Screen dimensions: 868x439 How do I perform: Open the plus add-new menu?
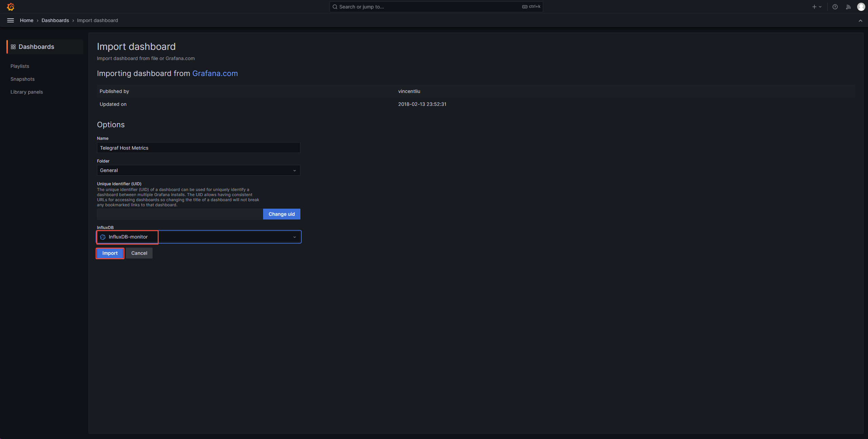point(817,7)
